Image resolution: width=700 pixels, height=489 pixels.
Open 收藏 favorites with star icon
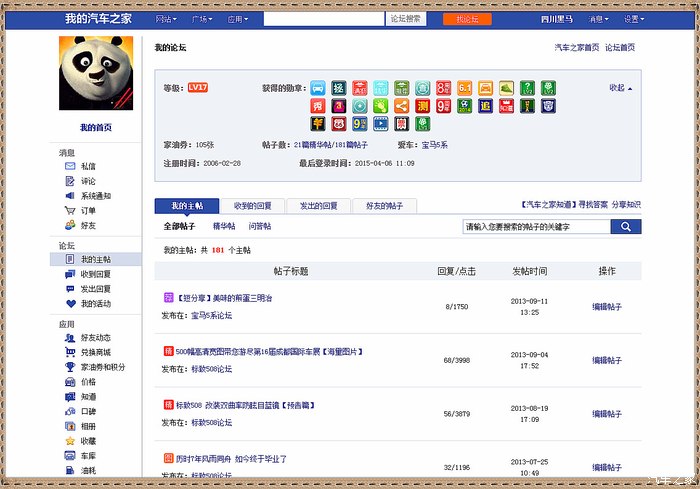click(88, 440)
